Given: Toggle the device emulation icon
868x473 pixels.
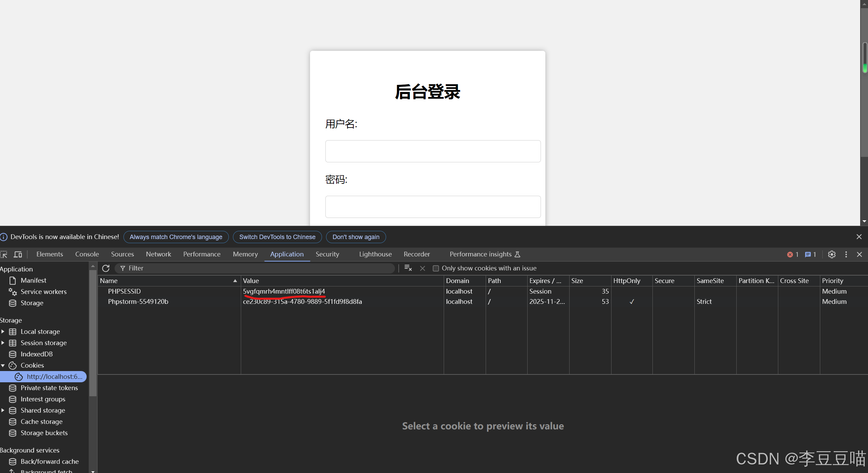Looking at the screenshot, I should coord(18,254).
